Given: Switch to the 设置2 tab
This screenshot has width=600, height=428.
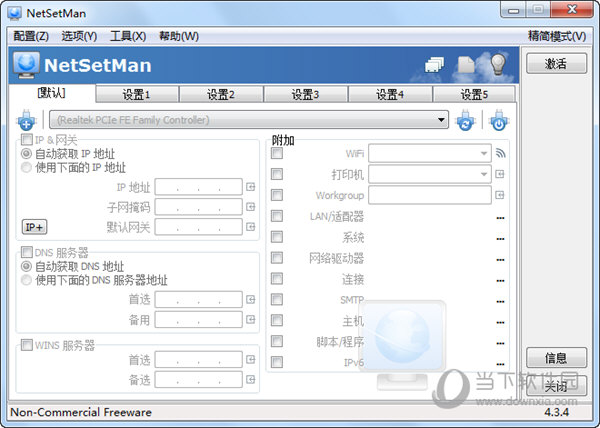Looking at the screenshot, I should point(221,94).
